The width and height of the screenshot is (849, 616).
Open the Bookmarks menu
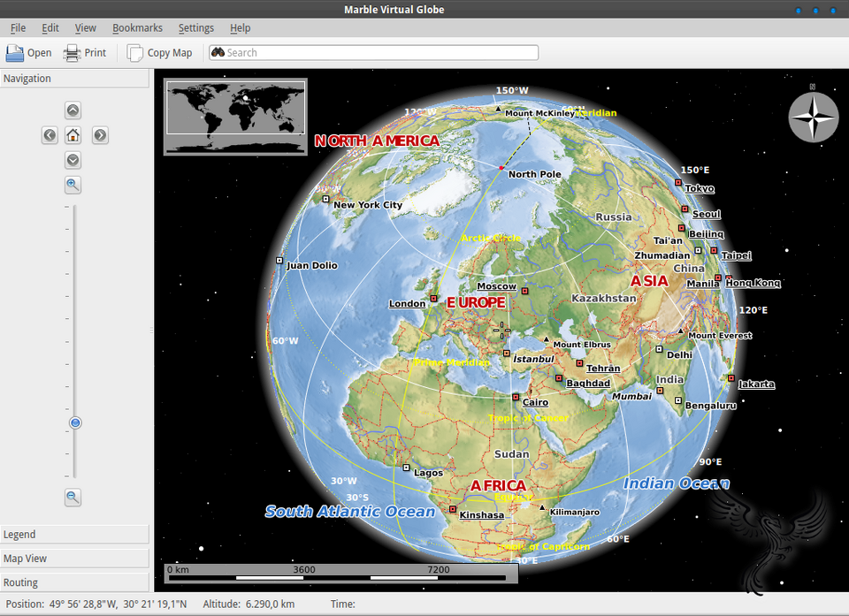point(137,27)
